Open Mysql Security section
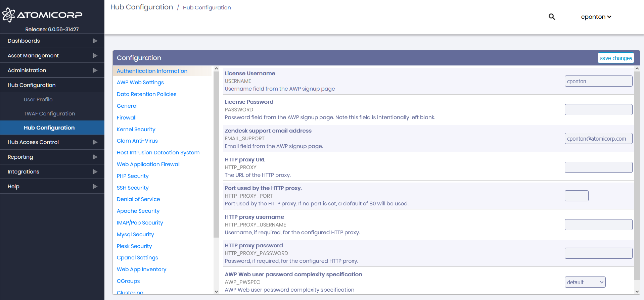The width and height of the screenshot is (644, 300). click(x=135, y=235)
